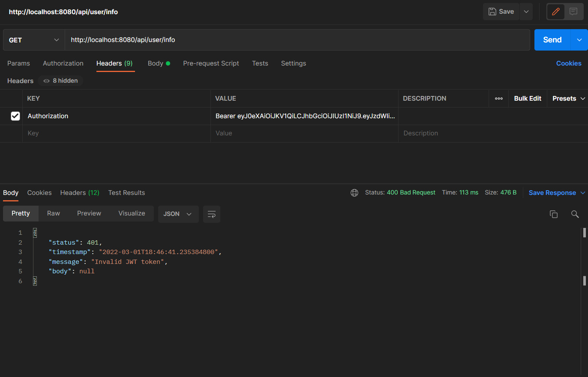Click the Authorization key cell
The image size is (588, 377).
(x=117, y=116)
